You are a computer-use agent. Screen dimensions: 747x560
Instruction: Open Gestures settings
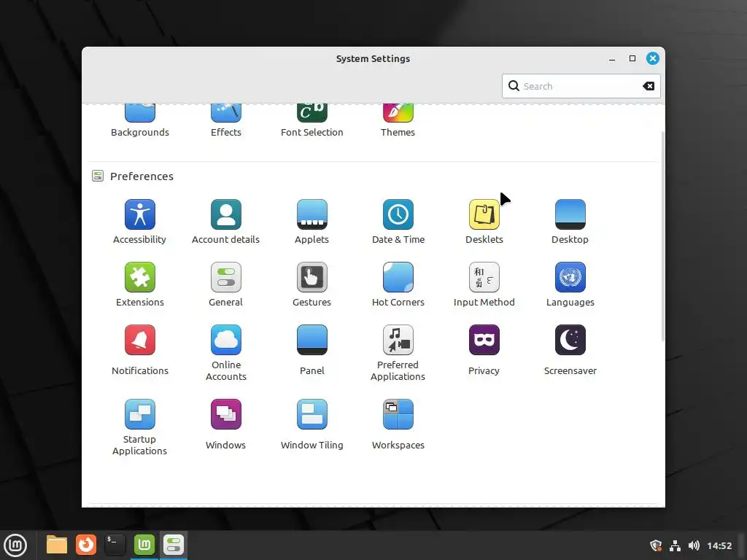click(x=311, y=285)
